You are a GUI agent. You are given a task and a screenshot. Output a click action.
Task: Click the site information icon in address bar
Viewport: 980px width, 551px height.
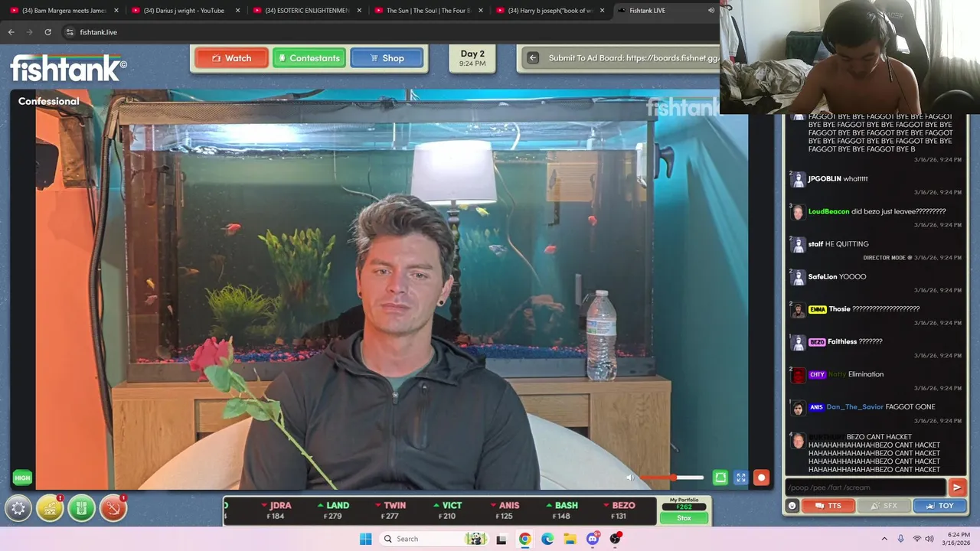point(70,32)
